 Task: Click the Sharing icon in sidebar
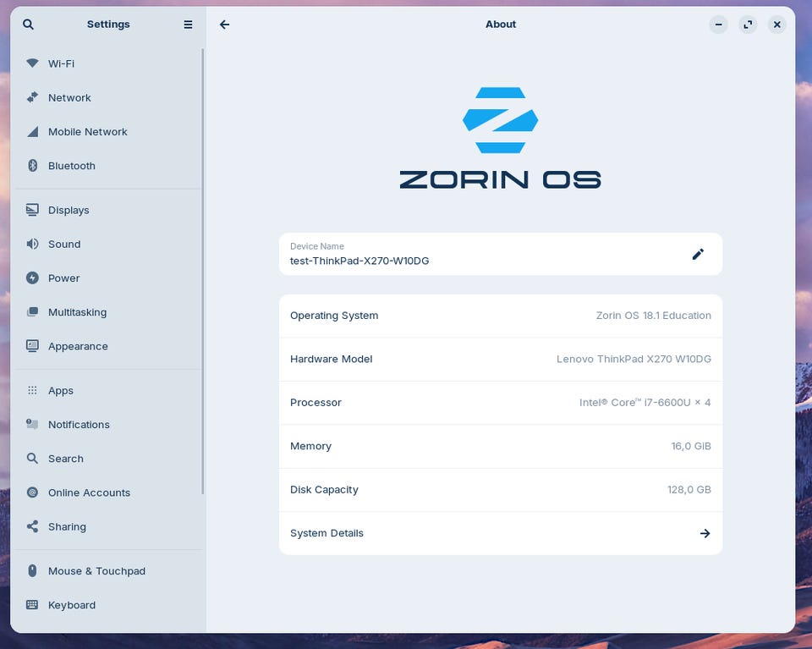[x=32, y=527]
